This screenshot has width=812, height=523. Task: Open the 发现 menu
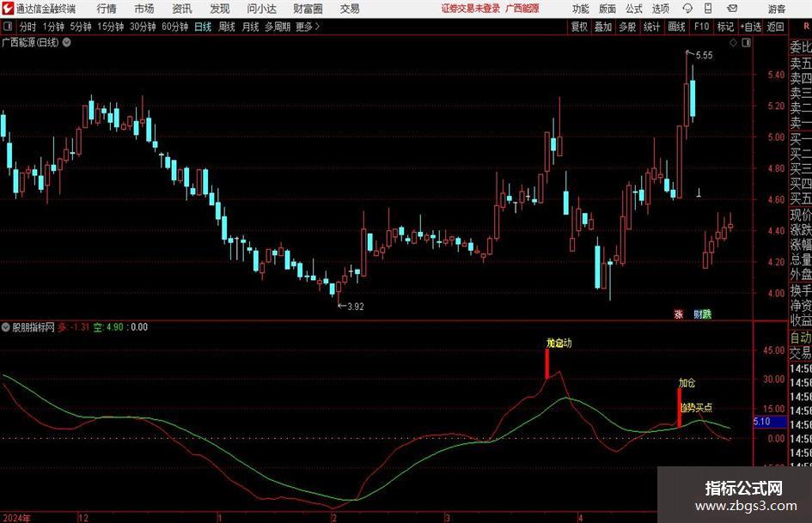[220, 9]
